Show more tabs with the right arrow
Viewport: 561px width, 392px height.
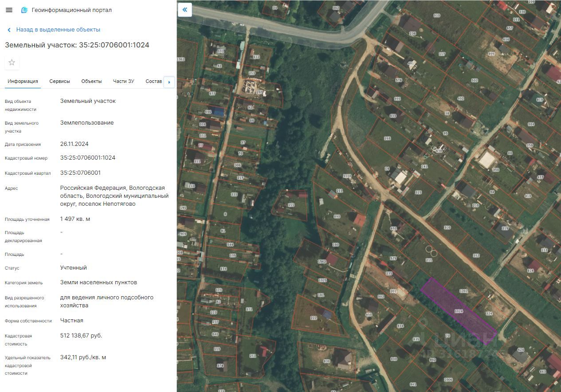click(x=169, y=82)
